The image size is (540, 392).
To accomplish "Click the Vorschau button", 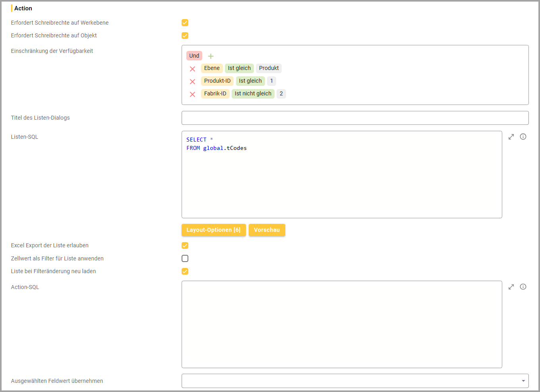I will pyautogui.click(x=267, y=230).
